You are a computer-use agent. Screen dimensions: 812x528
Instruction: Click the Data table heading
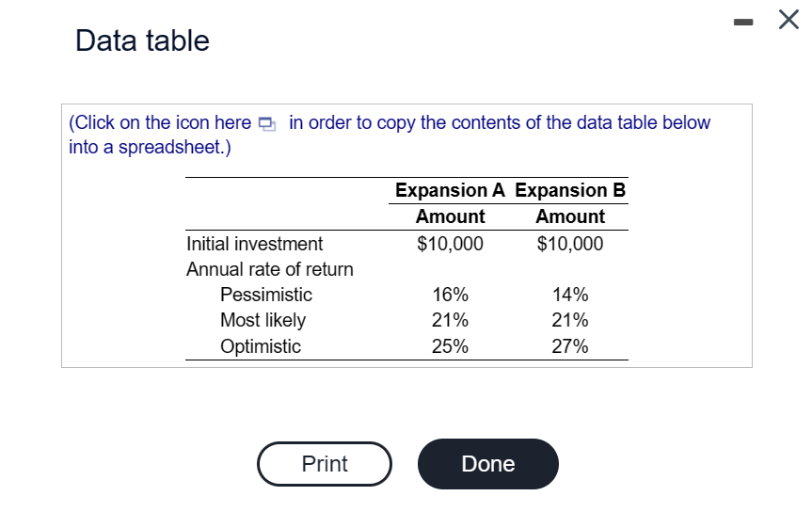(x=142, y=40)
